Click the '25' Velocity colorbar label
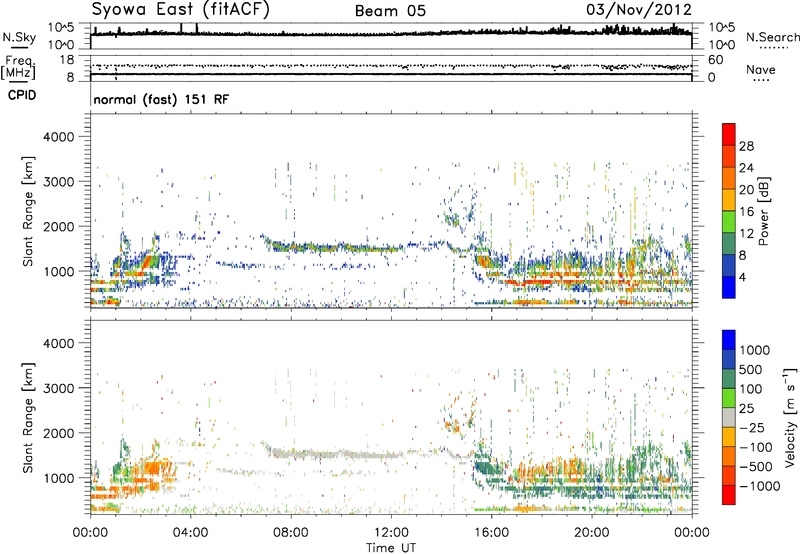The width and height of the screenshot is (800, 554). (x=748, y=408)
